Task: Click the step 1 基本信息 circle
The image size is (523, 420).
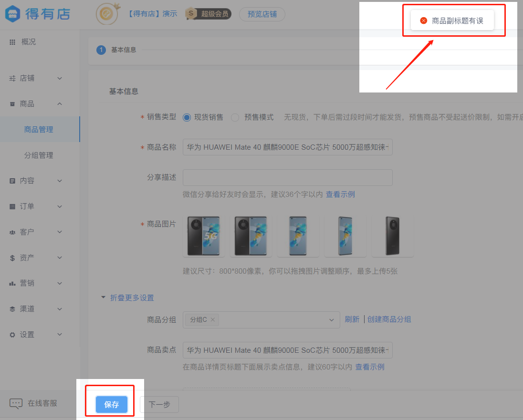Action: pos(101,50)
